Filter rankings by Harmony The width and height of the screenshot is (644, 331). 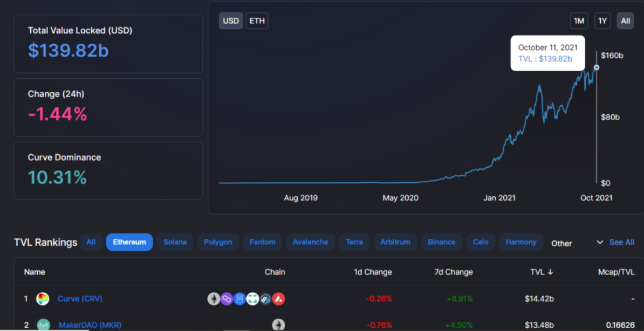[x=521, y=242]
